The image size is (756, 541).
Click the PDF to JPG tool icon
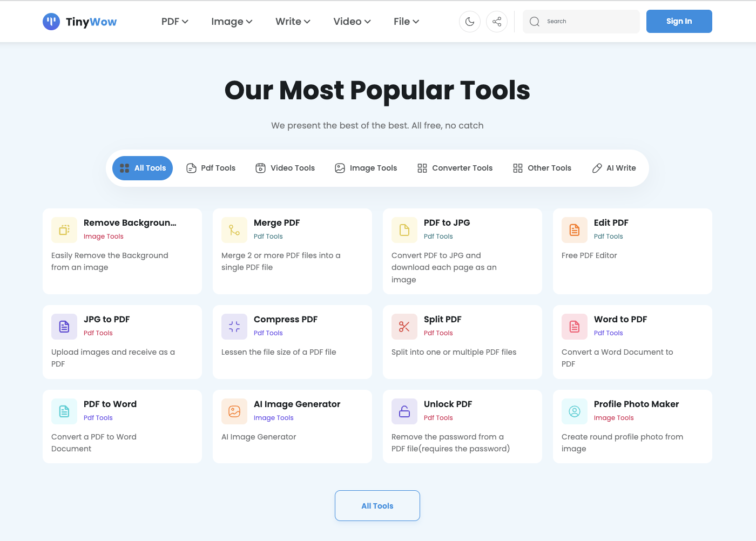click(x=404, y=230)
